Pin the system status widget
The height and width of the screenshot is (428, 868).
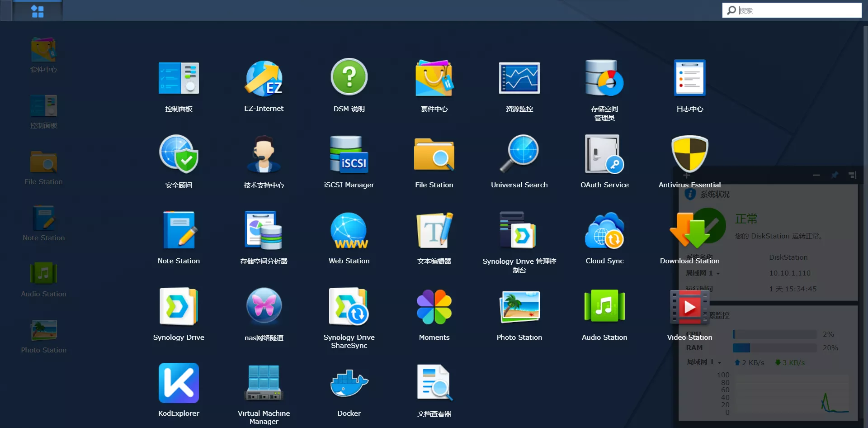click(x=835, y=175)
